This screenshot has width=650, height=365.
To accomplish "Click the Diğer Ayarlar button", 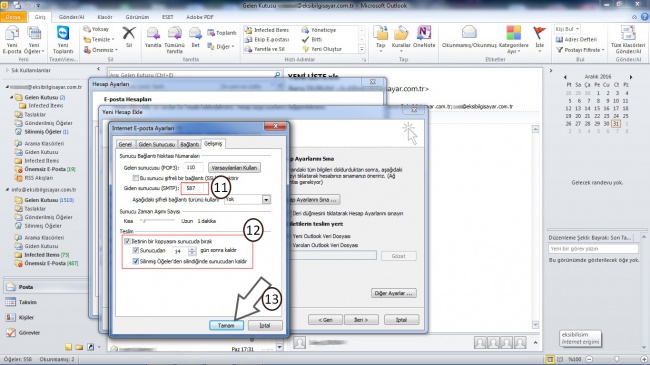I will coord(393,293).
